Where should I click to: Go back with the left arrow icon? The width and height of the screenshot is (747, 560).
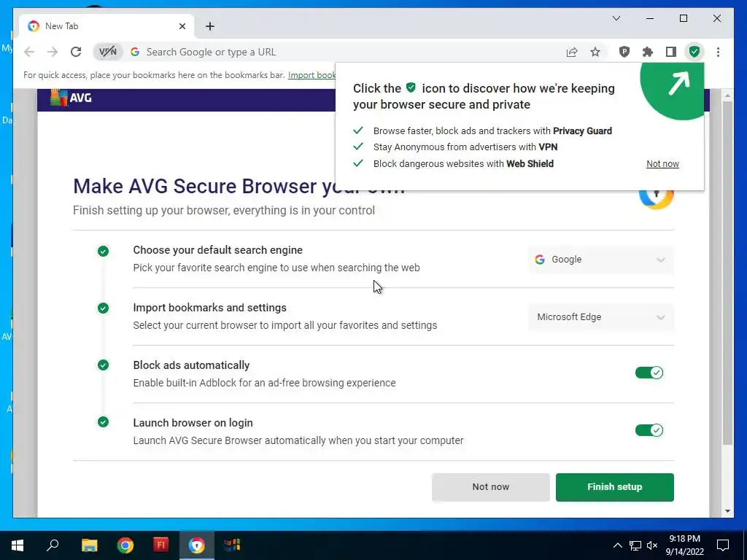click(x=29, y=52)
